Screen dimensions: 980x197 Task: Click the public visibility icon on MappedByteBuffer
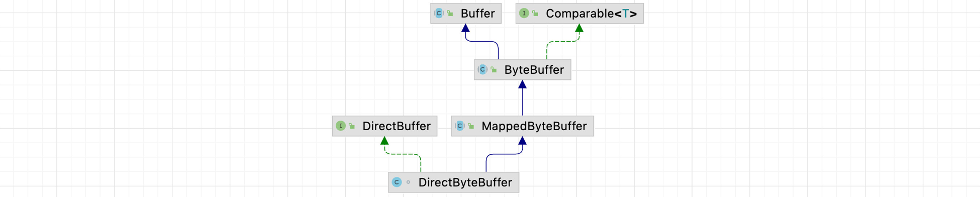471,126
